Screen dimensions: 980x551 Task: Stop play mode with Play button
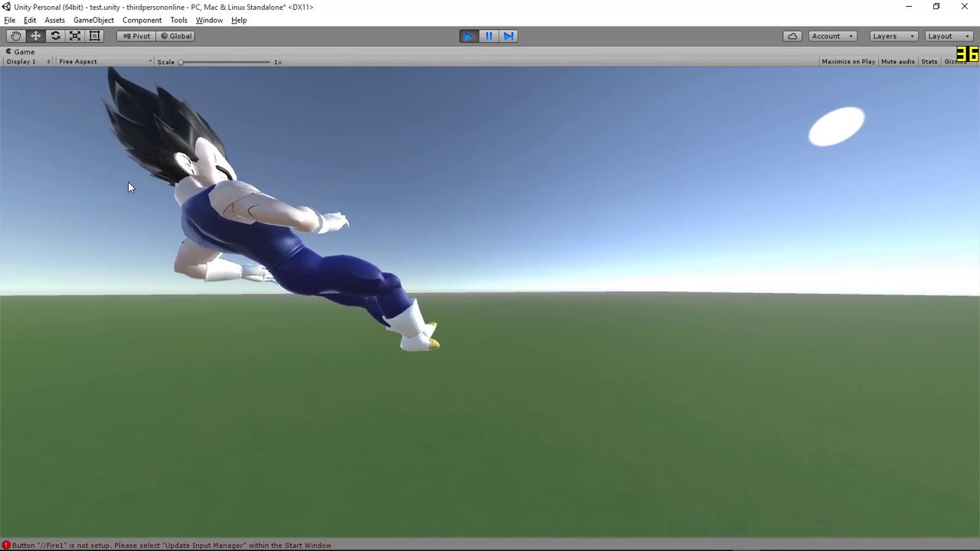pos(469,36)
